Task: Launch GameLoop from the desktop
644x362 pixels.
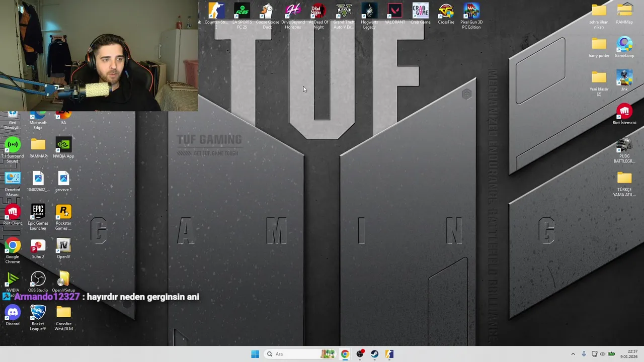Action: [x=624, y=47]
